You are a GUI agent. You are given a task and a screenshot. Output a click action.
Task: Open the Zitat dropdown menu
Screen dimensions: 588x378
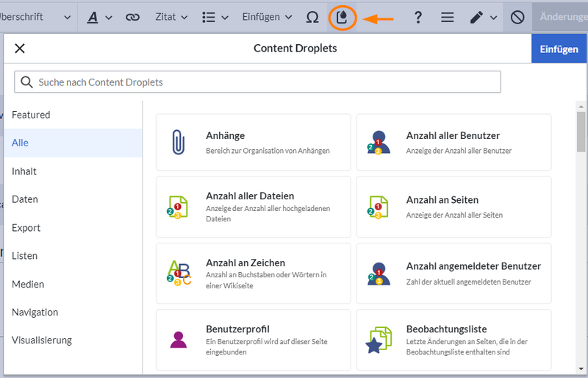[171, 17]
